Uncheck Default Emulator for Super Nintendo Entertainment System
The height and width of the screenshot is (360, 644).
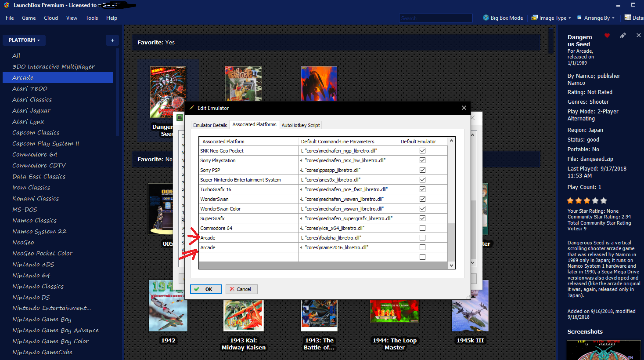click(422, 179)
